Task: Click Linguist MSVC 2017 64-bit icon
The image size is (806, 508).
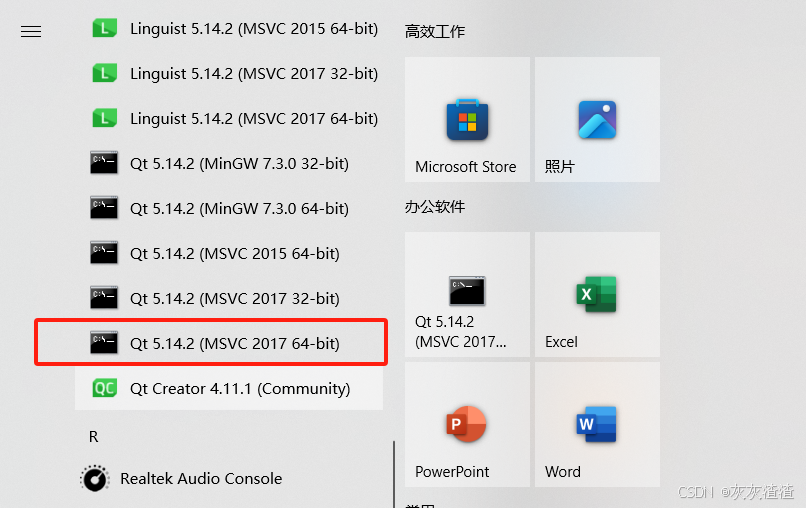Action: [x=104, y=118]
